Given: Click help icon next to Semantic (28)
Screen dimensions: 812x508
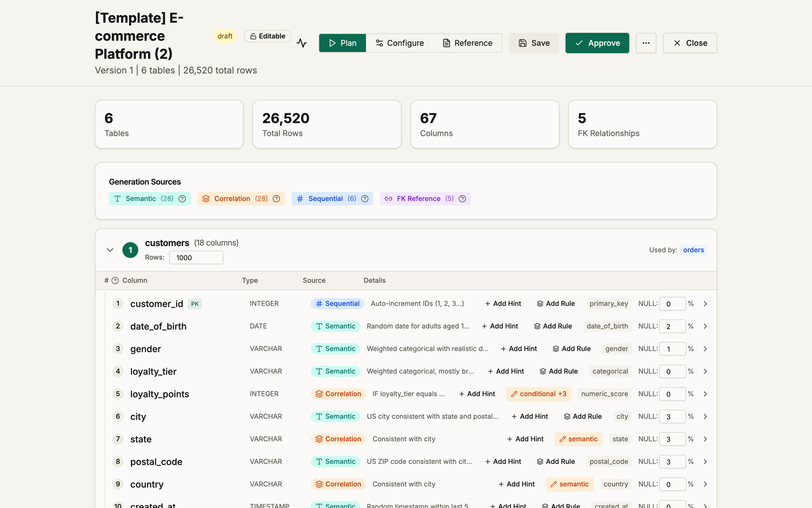Looking at the screenshot, I should 182,199.
